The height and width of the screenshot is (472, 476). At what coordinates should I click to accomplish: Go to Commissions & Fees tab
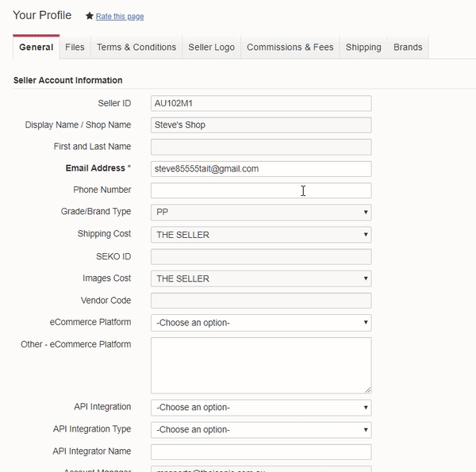coord(290,48)
